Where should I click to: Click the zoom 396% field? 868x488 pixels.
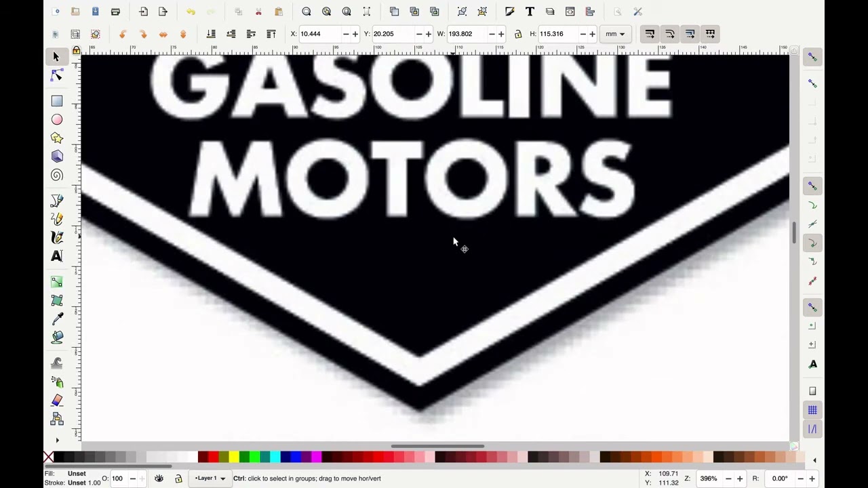coord(710,479)
